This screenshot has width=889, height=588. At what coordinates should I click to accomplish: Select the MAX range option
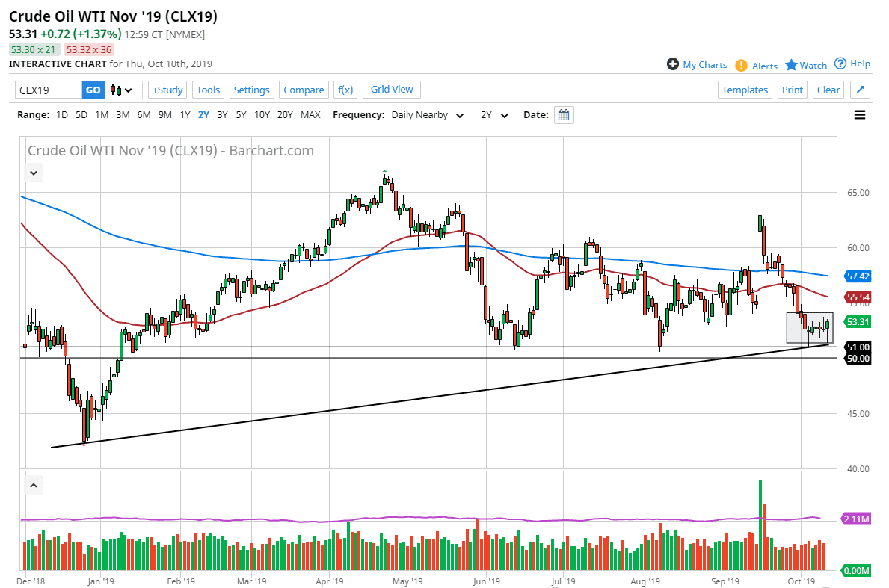(310, 114)
